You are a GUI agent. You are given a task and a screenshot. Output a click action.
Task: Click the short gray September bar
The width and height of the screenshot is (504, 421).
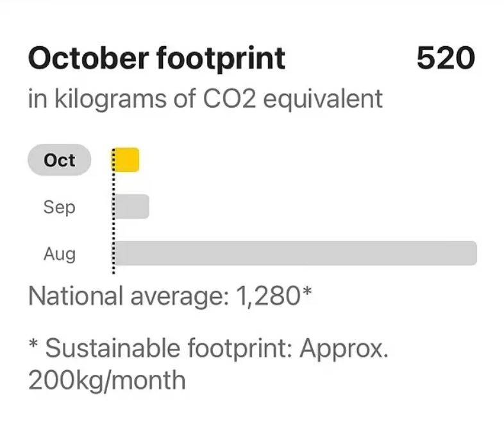tap(132, 207)
